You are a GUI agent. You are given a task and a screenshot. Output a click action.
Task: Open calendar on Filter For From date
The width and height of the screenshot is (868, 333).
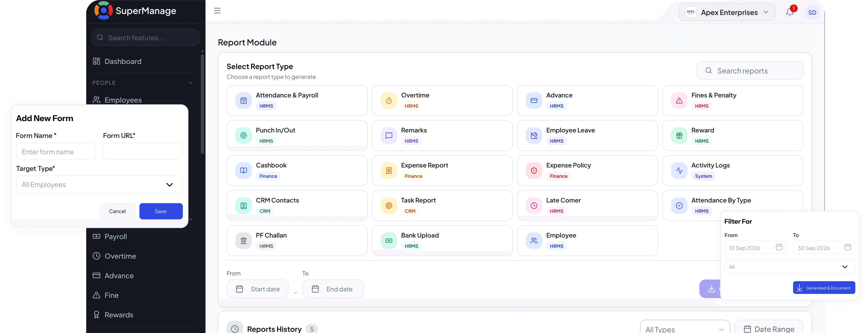coord(779,247)
